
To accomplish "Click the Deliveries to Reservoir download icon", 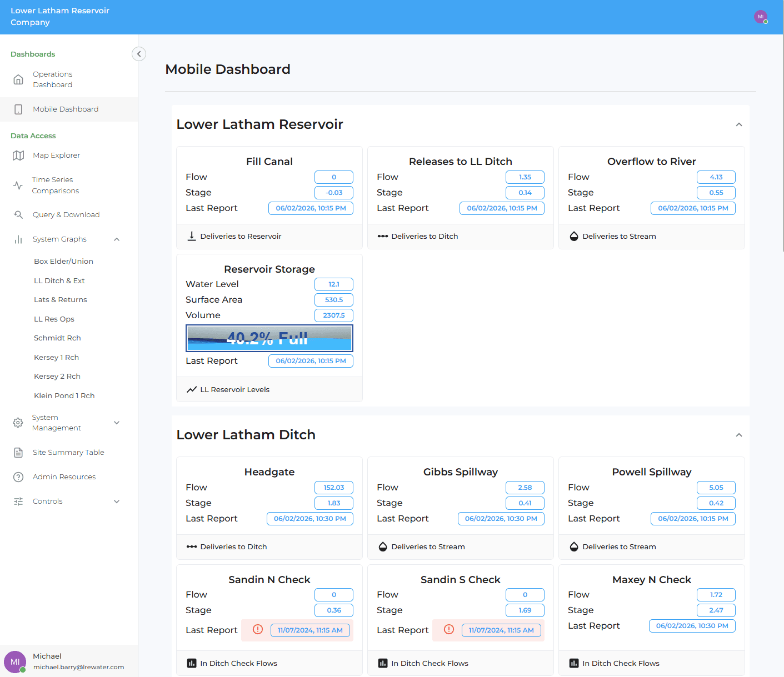I will point(192,236).
